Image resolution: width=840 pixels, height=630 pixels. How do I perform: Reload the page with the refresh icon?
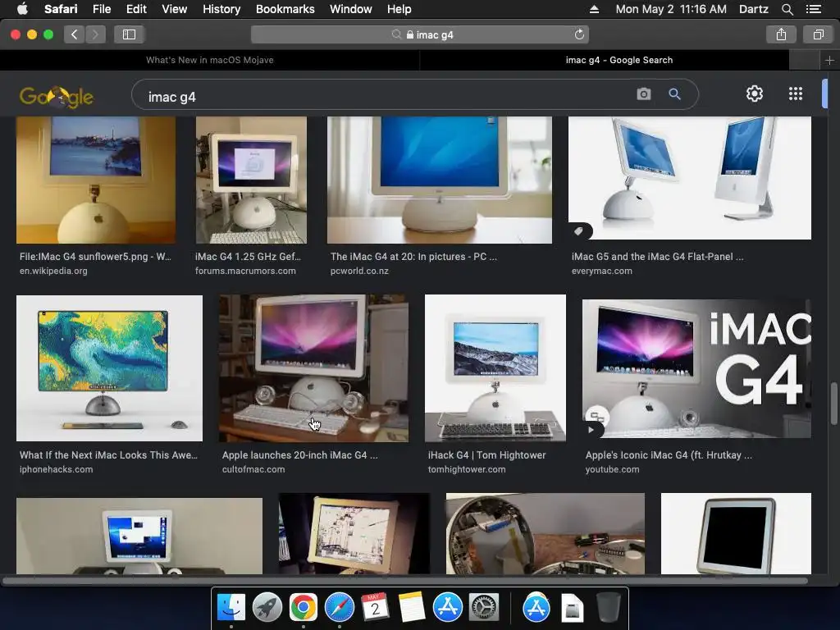(x=579, y=34)
